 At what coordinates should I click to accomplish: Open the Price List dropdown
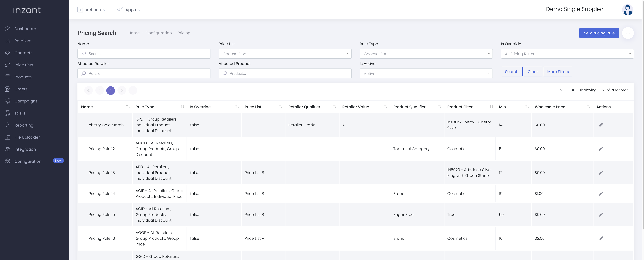[285, 54]
